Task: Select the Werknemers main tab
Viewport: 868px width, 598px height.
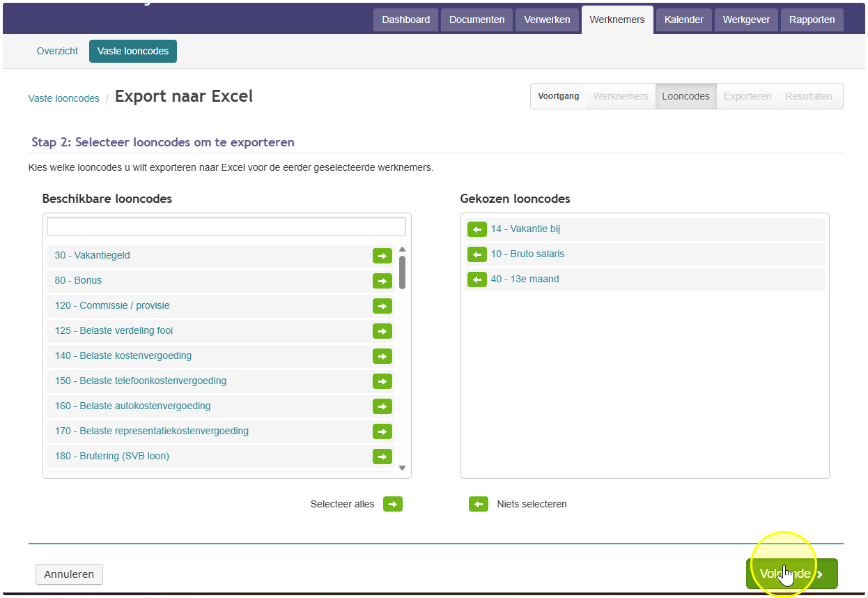Action: pyautogui.click(x=617, y=20)
